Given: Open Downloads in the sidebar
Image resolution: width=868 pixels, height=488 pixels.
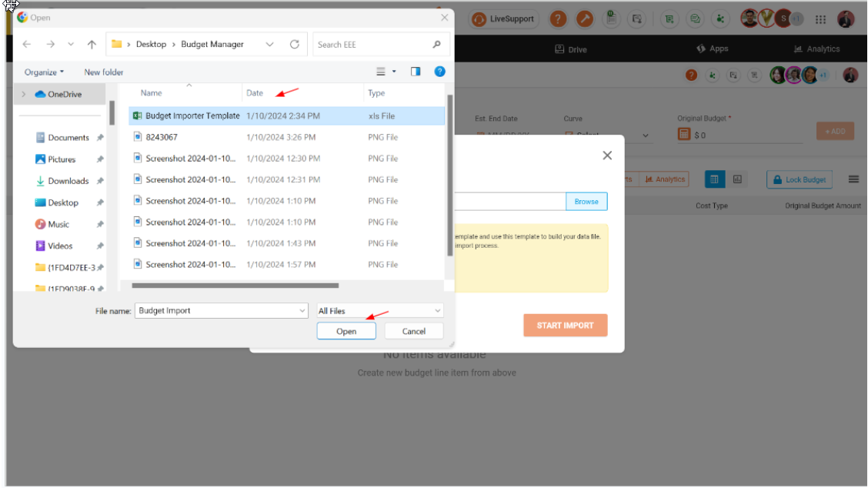Looking at the screenshot, I should point(62,181).
